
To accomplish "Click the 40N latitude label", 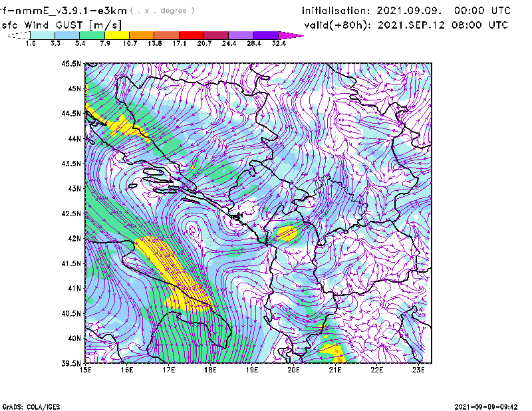I will click(x=74, y=339).
